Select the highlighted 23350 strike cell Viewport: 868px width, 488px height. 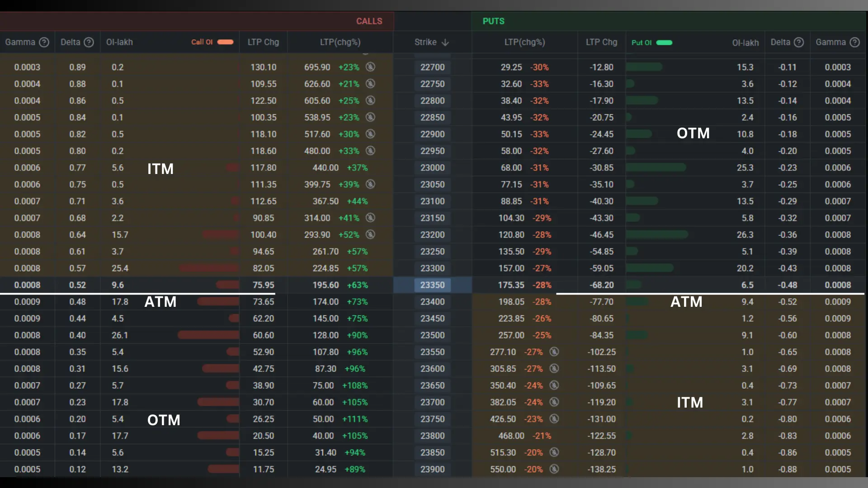(x=433, y=285)
